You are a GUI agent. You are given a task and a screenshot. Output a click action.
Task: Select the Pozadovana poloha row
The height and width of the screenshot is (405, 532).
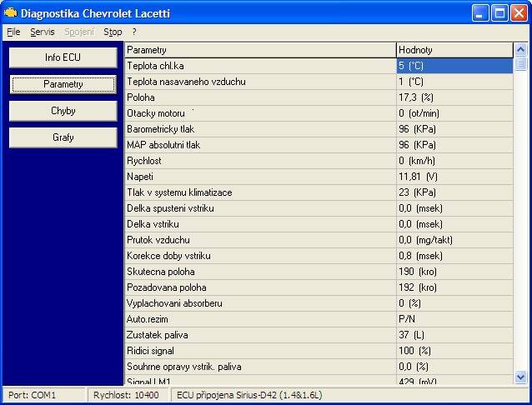tap(319, 287)
